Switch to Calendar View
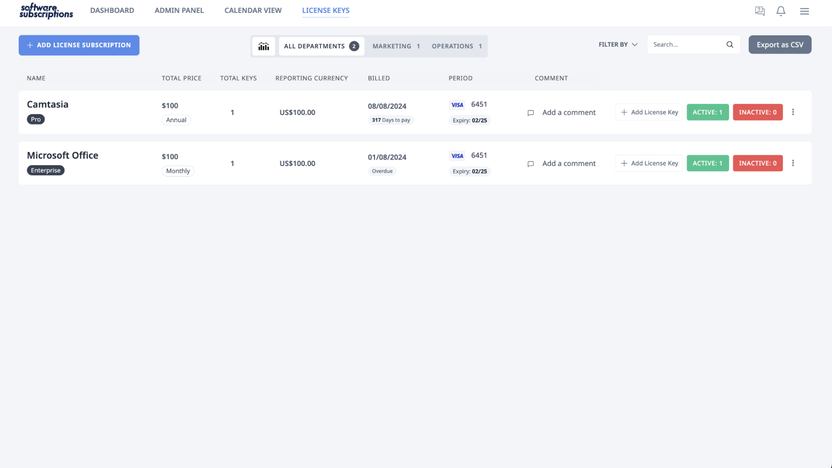832x468 pixels. click(x=253, y=10)
